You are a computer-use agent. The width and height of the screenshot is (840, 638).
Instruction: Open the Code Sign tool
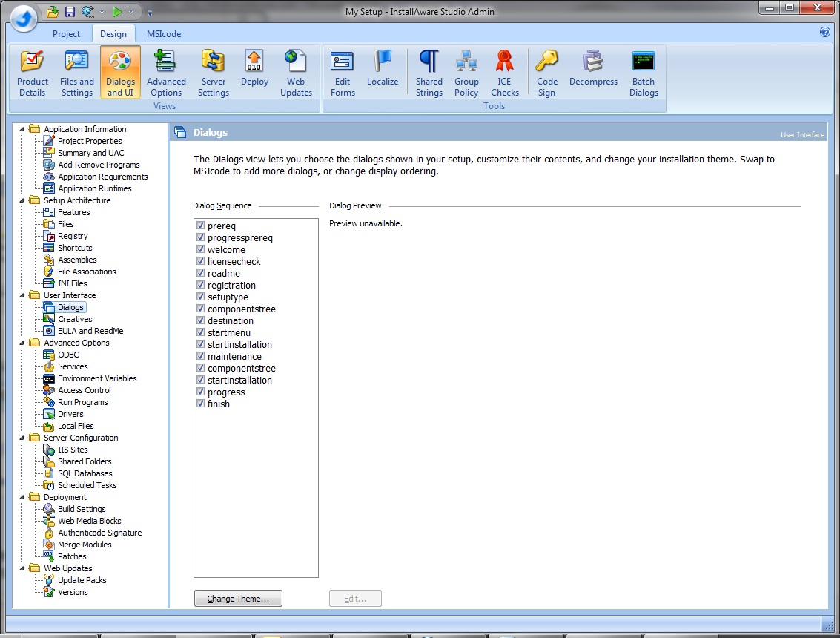click(546, 73)
